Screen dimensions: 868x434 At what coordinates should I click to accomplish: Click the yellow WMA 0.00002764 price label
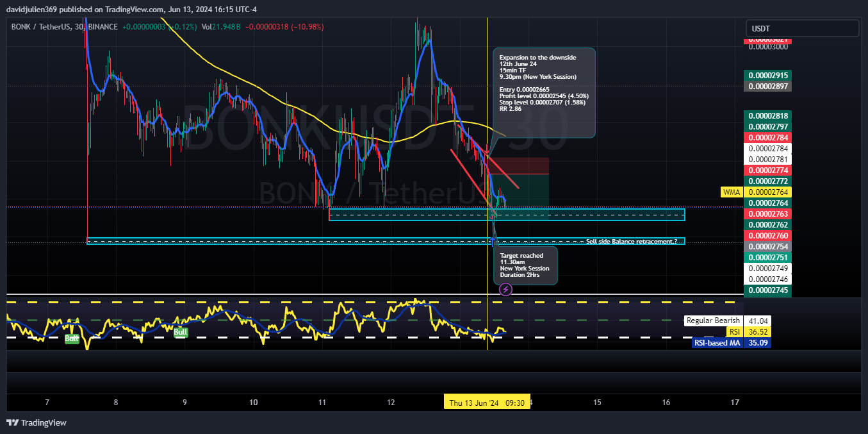(x=768, y=192)
